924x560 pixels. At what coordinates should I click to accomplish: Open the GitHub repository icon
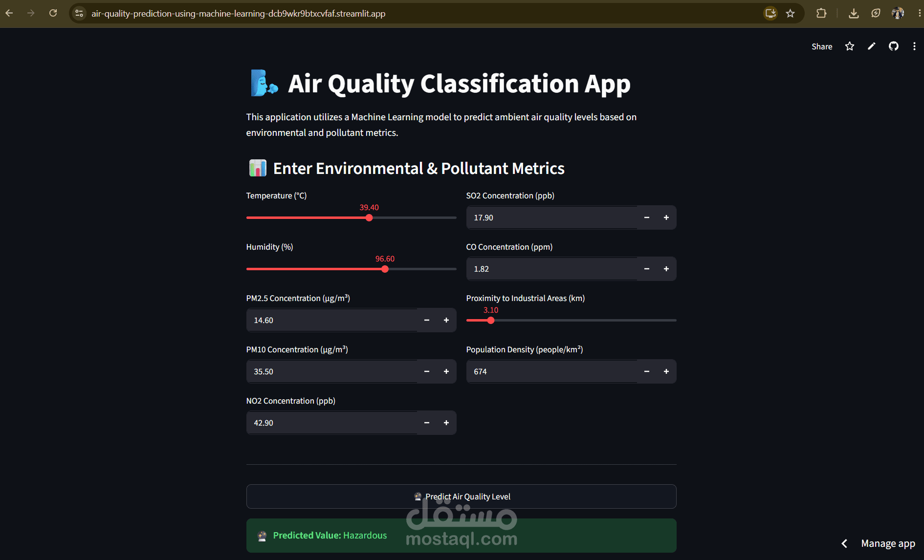click(x=893, y=46)
